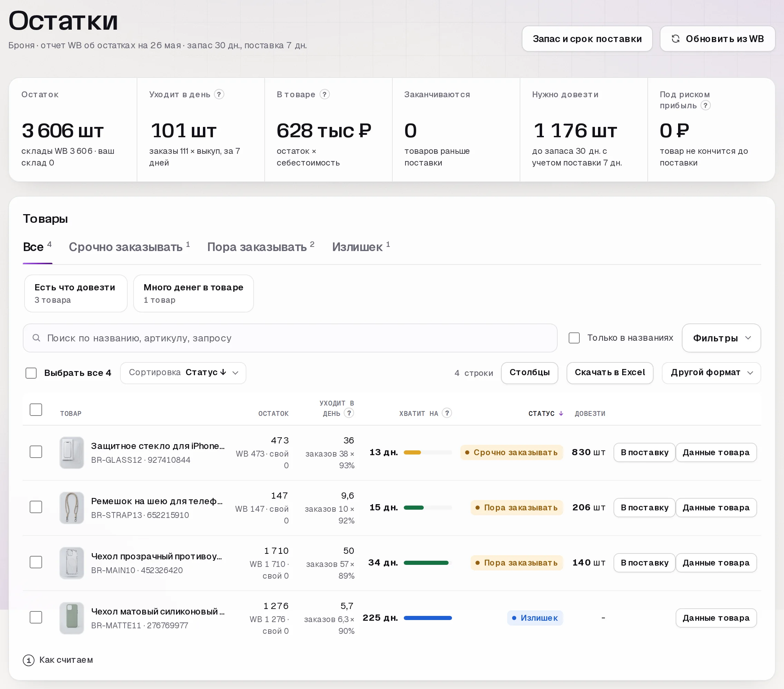Image resolution: width=784 pixels, height=689 pixels.
Task: Tick Выбрать все 4 checkbox
Action: [31, 373]
